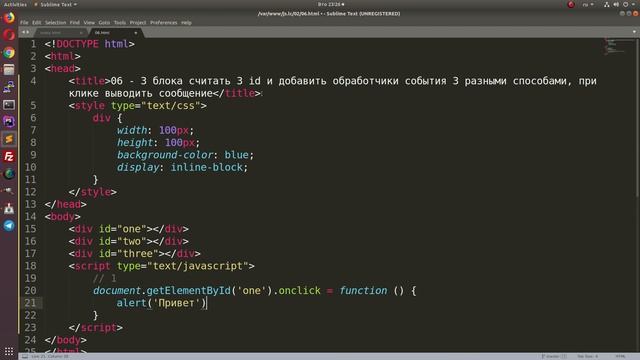Image resolution: width=640 pixels, height=360 pixels.
Task: Open Tab Size setting in status bar
Action: (x=588, y=356)
